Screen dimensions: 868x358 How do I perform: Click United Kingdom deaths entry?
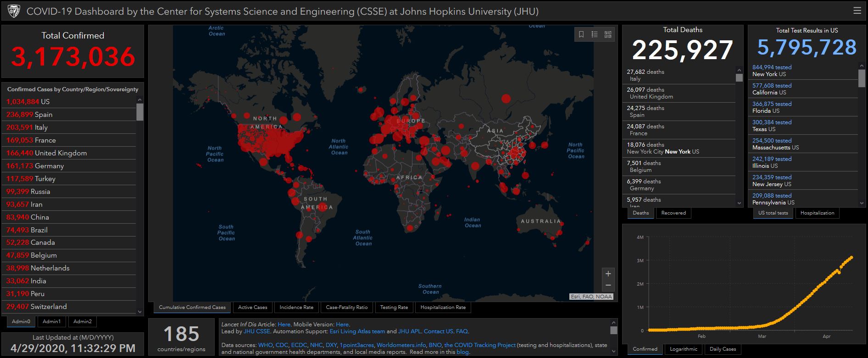pyautogui.click(x=679, y=93)
